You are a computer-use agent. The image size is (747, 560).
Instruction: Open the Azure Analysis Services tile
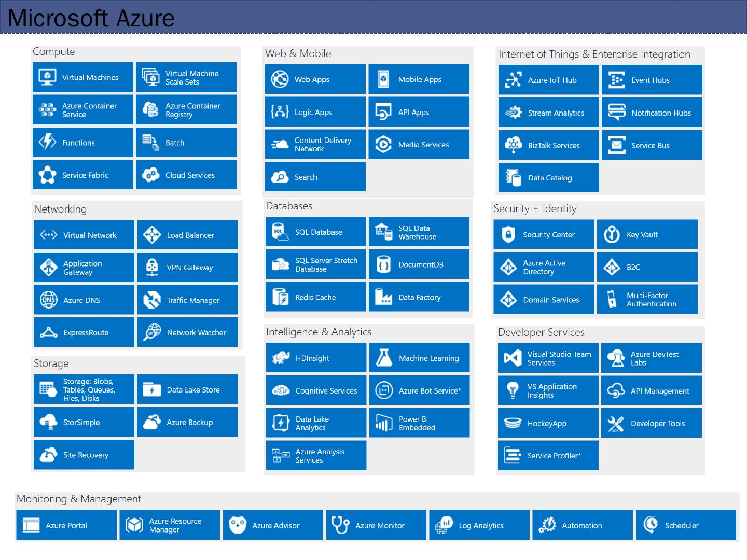click(316, 456)
